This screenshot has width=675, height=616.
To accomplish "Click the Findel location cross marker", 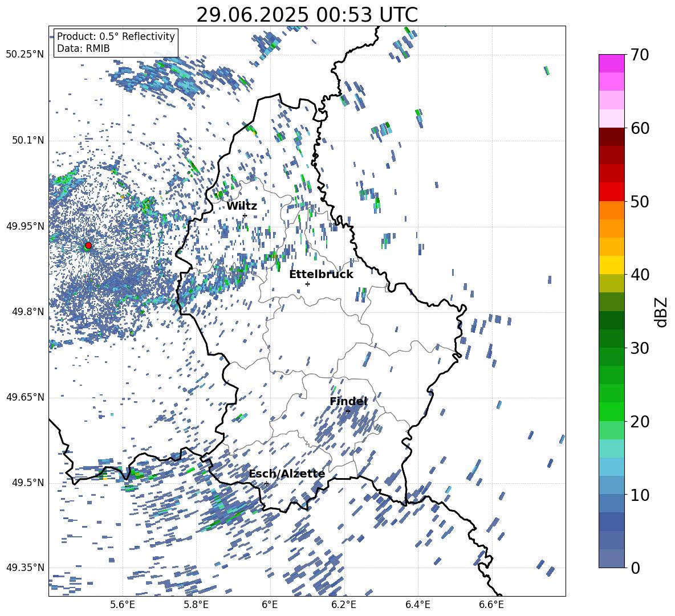I will click(348, 411).
